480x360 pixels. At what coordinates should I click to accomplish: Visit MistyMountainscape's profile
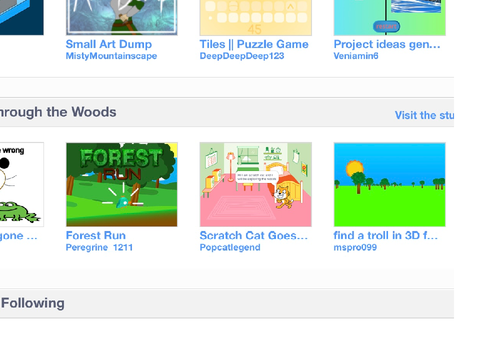click(111, 56)
